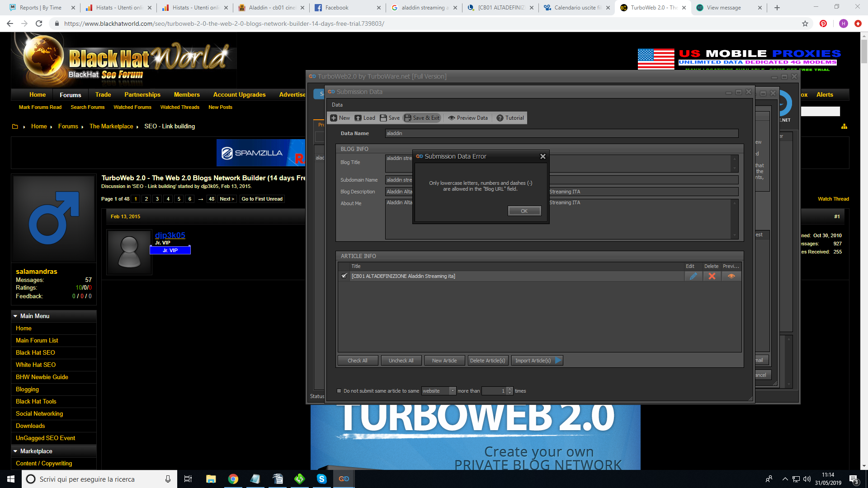The image size is (868, 488).
Task: Switch to the Calendario uscite tab
Action: pos(577,8)
